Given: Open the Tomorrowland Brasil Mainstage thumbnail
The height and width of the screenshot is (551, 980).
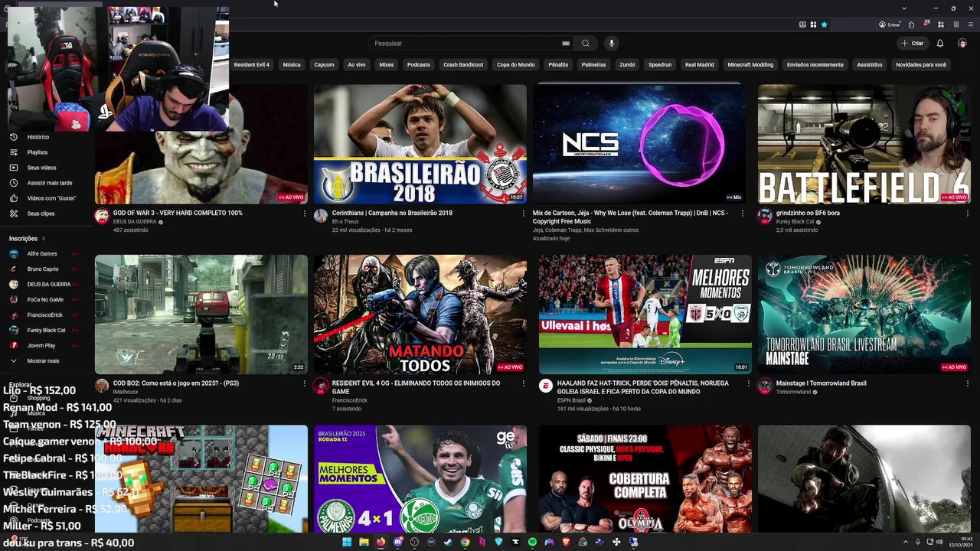Looking at the screenshot, I should point(864,314).
